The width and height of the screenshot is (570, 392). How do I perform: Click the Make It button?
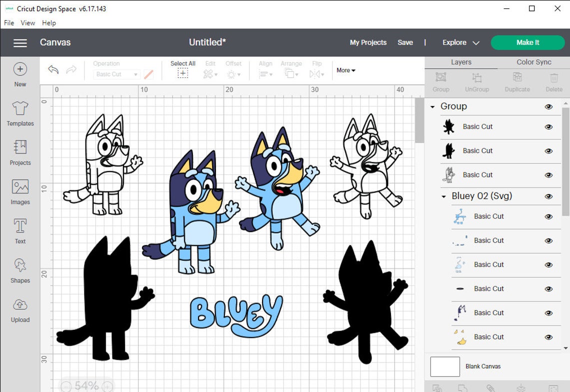pyautogui.click(x=527, y=42)
